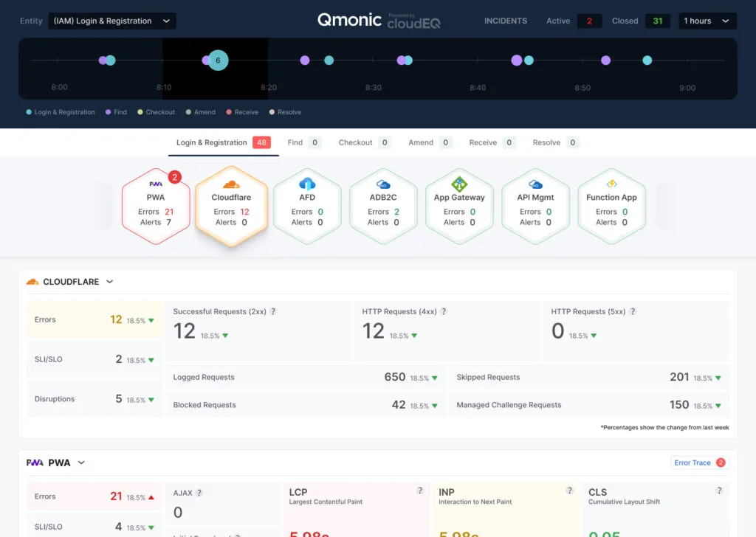The image size is (756, 537).
Task: Toggle the Receive legend filter
Action: 243,112
